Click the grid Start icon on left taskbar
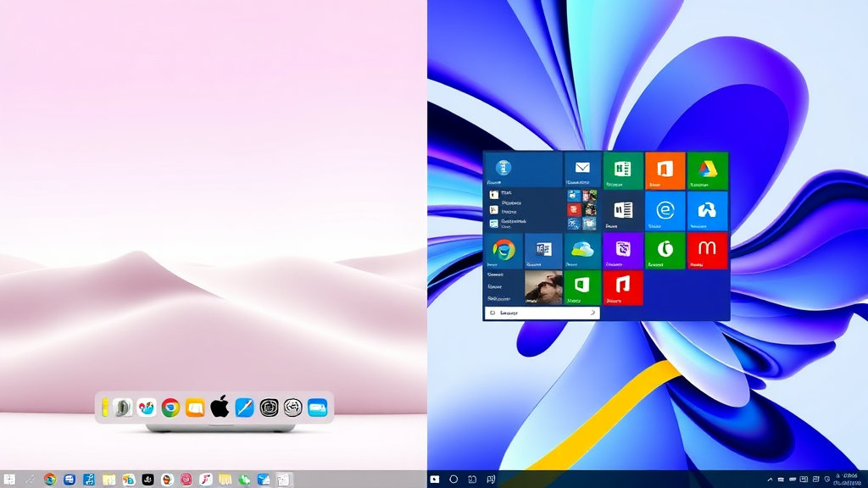Image resolution: width=868 pixels, height=488 pixels. click(9, 480)
